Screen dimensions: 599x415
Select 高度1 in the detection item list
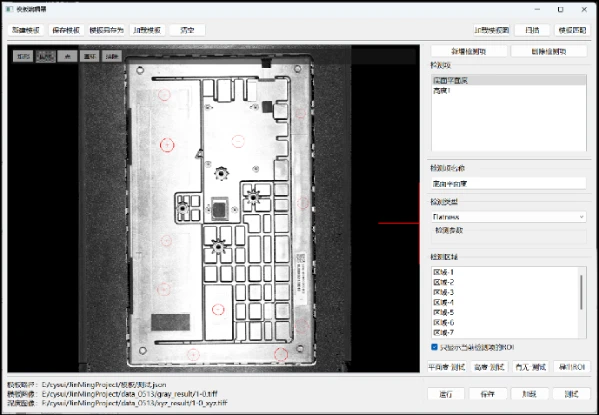click(x=509, y=91)
